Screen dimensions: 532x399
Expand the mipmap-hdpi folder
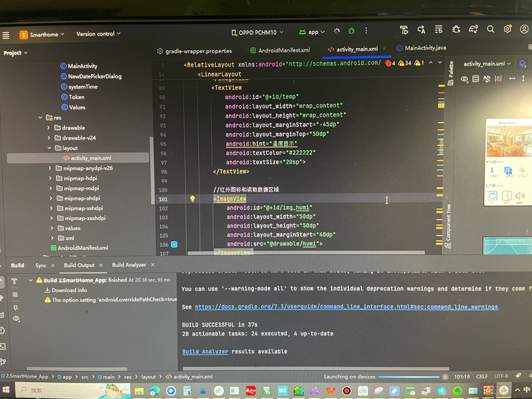tap(50, 178)
